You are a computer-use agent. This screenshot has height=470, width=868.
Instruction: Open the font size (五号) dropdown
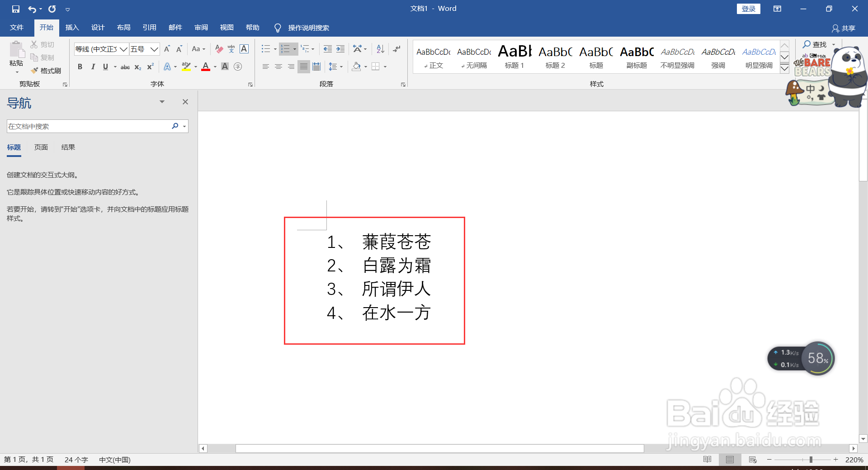point(154,49)
